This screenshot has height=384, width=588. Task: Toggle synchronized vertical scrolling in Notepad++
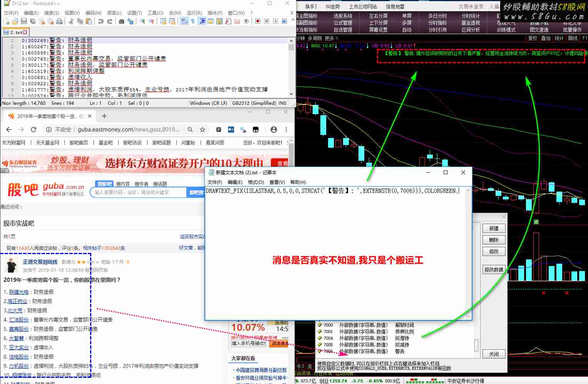(163, 21)
